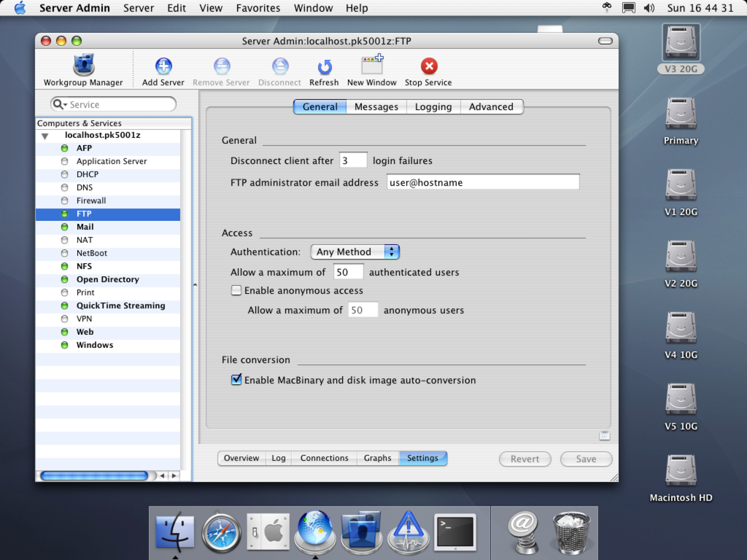The width and height of the screenshot is (747, 560).
Task: Launch Safari from the Dock
Action: point(221,533)
